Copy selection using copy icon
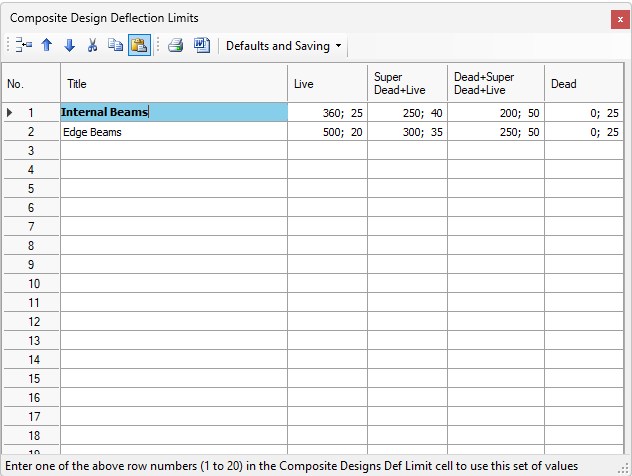The width and height of the screenshot is (632, 476). pyautogui.click(x=116, y=45)
